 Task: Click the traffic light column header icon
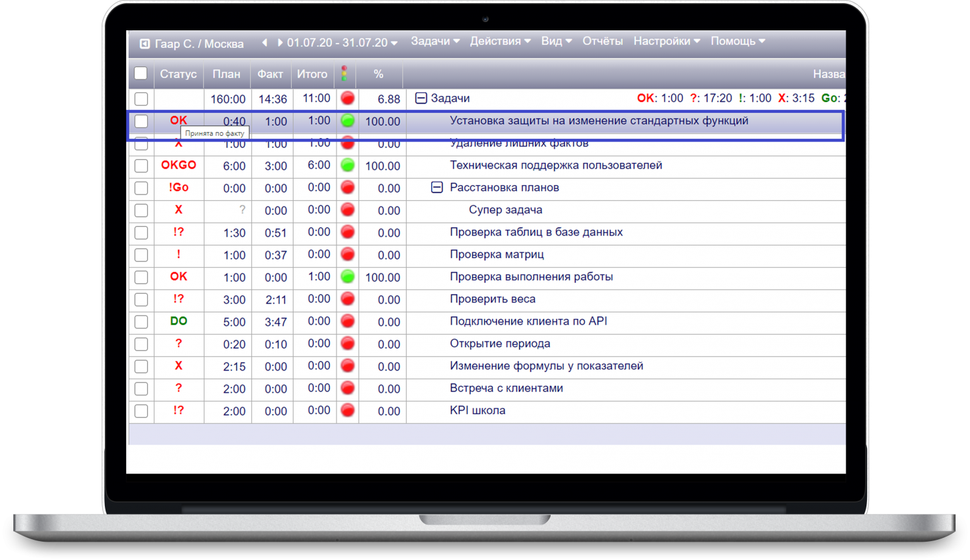pyautogui.click(x=344, y=74)
